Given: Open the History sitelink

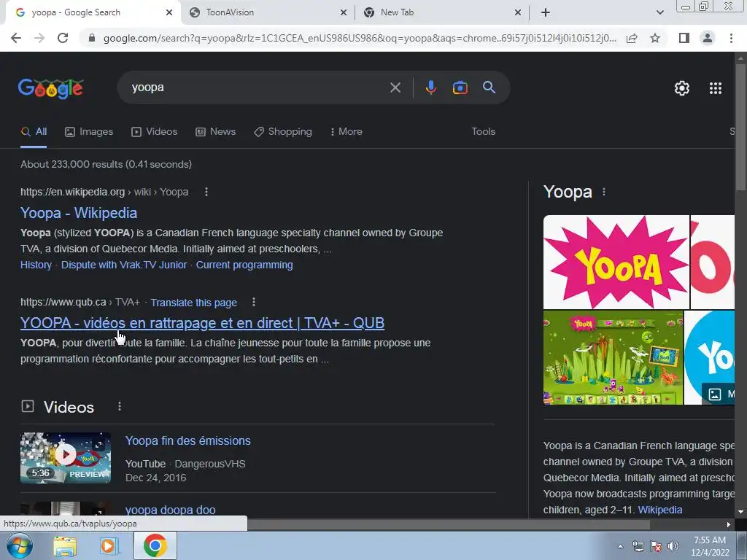Looking at the screenshot, I should point(36,265).
